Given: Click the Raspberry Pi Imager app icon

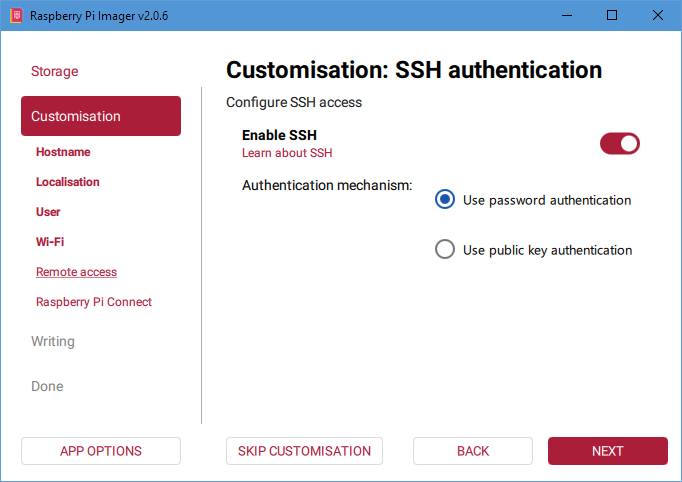Looking at the screenshot, I should 15,15.
